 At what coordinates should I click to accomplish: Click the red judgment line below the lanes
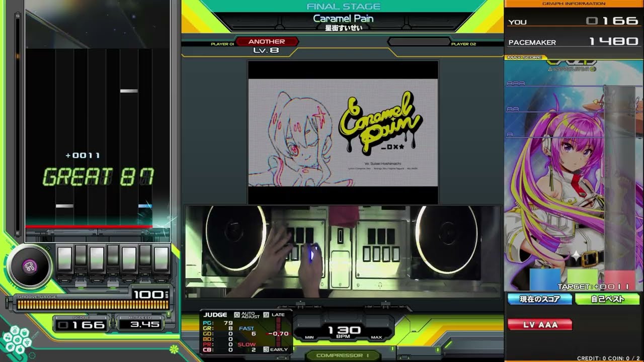(x=89, y=226)
